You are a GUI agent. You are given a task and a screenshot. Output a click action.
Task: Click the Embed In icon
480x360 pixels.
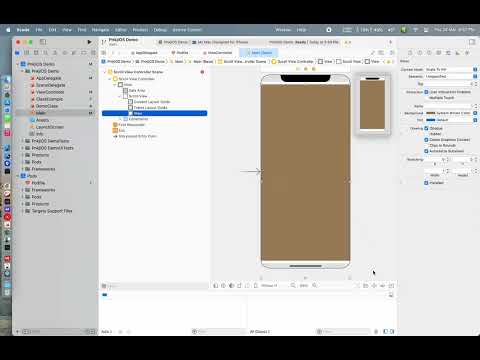coord(391,286)
